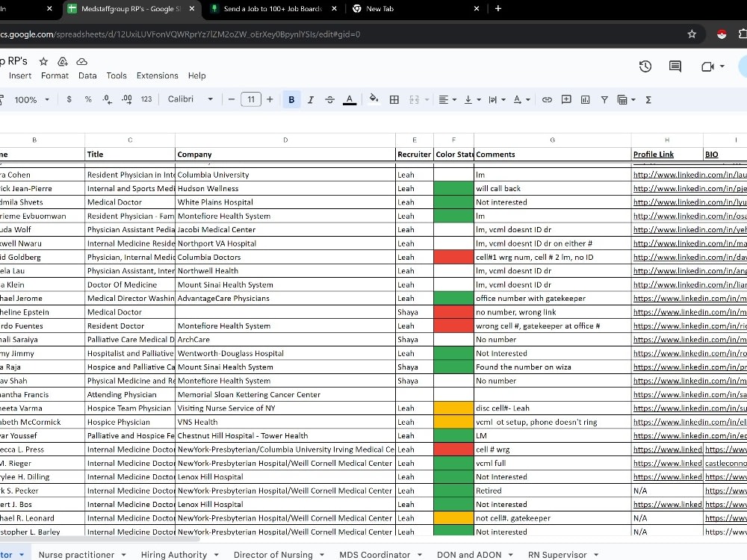Select column D header
The height and width of the screenshot is (560, 747).
pyautogui.click(x=285, y=140)
